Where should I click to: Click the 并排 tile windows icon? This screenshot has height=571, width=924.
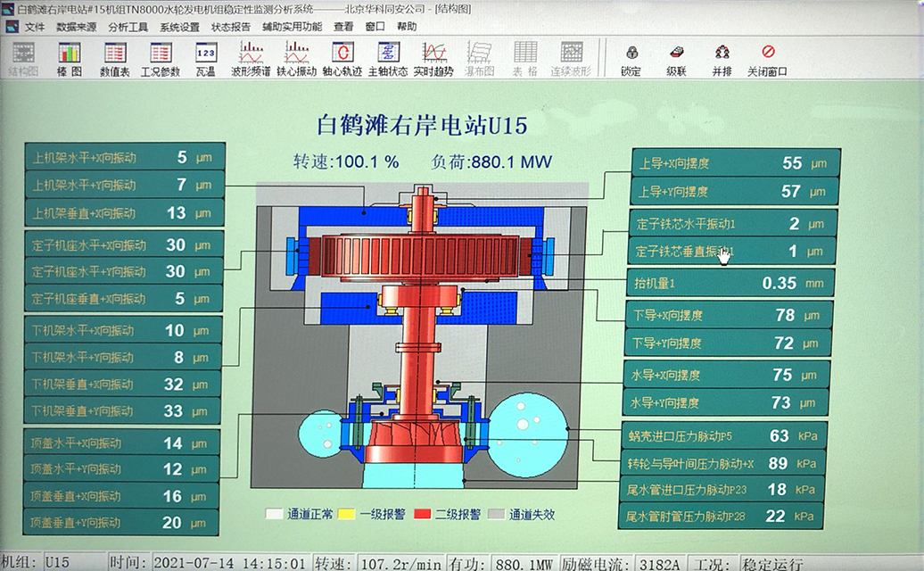722,59
